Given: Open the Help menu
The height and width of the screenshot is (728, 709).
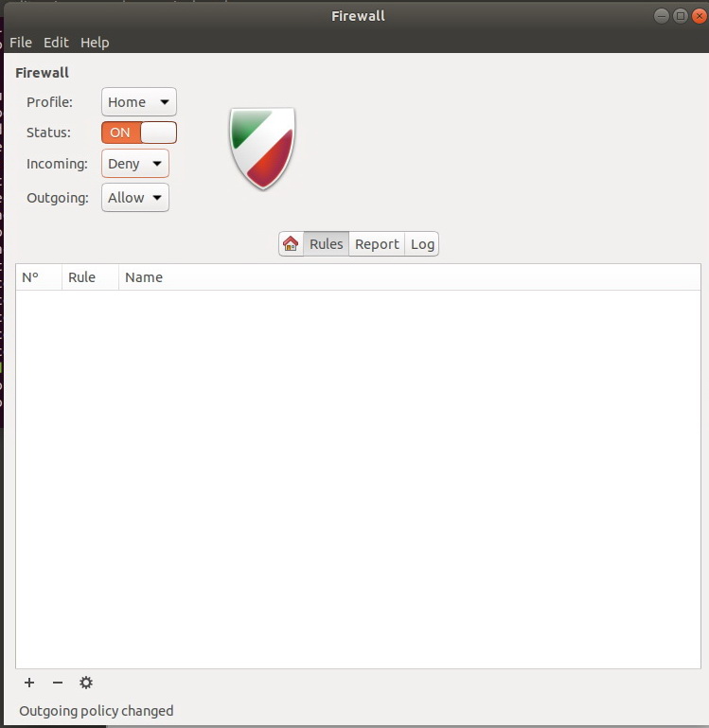Looking at the screenshot, I should tap(95, 43).
